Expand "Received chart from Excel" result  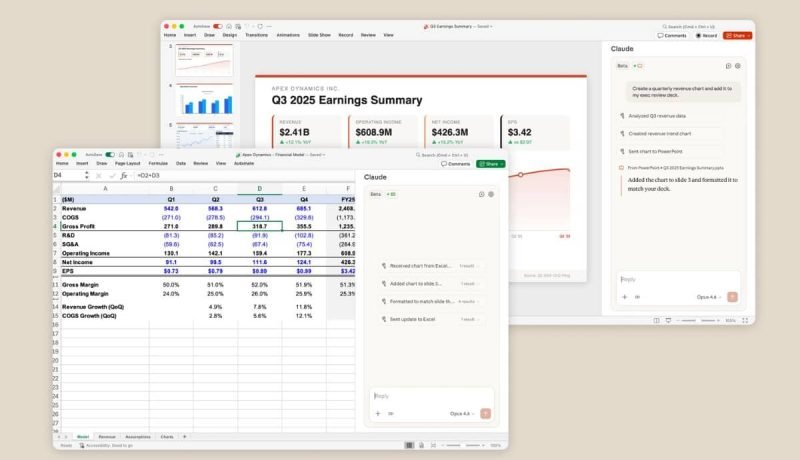[467, 266]
